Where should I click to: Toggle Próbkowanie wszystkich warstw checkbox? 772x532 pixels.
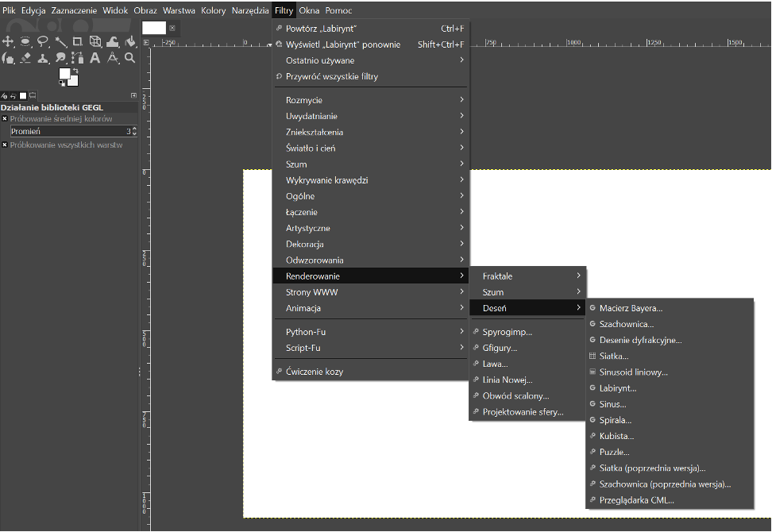click(5, 145)
